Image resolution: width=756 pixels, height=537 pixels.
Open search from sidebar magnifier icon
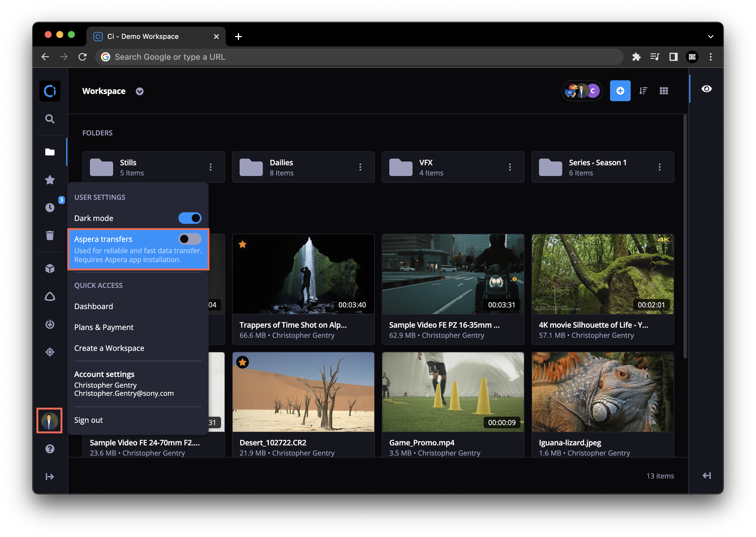point(50,119)
